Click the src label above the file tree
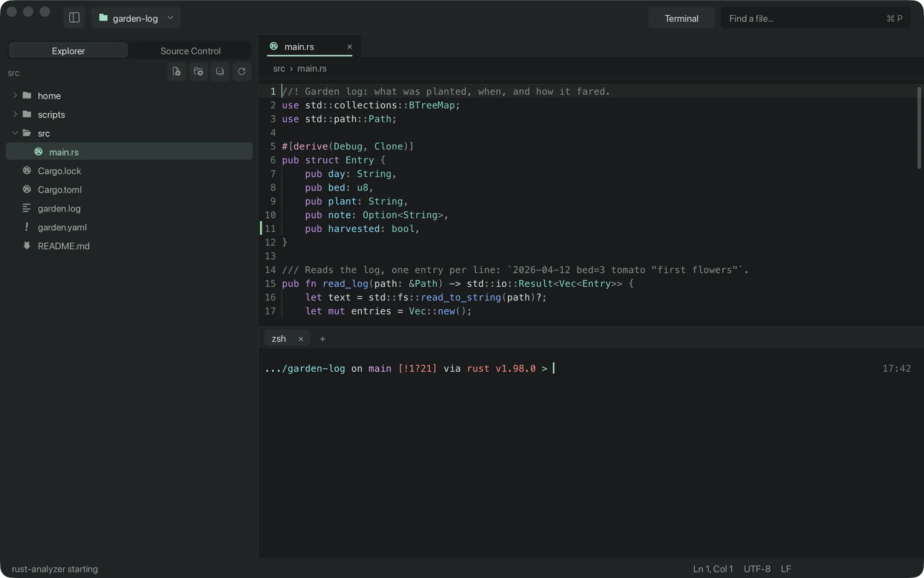Viewport: 924px width, 578px height. click(14, 73)
